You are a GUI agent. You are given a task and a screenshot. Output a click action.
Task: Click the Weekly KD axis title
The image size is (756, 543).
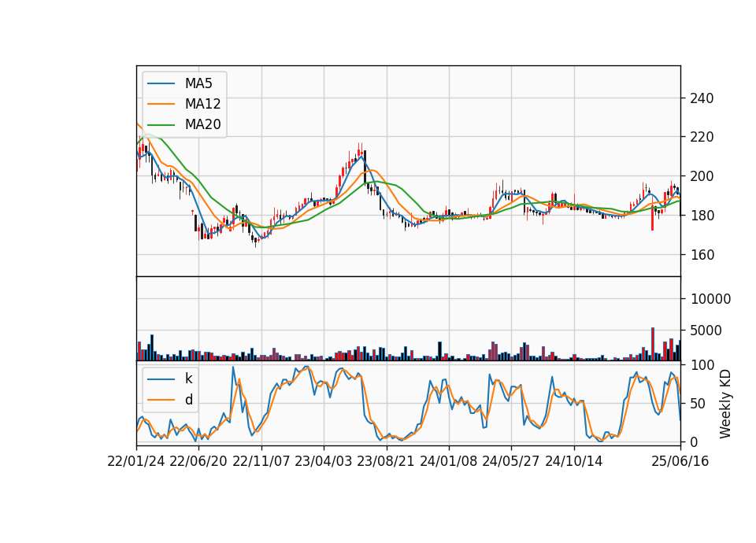(x=725, y=404)
